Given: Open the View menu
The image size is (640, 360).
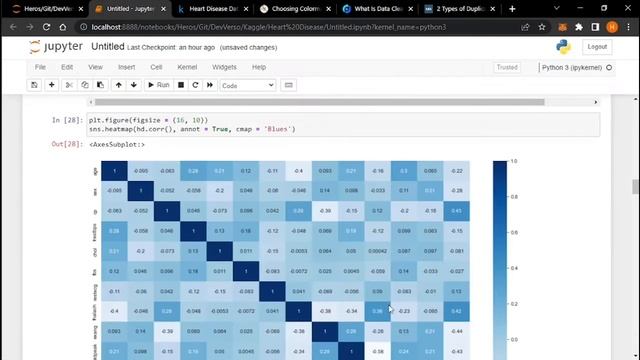Looking at the screenshot, I should tap(96, 67).
